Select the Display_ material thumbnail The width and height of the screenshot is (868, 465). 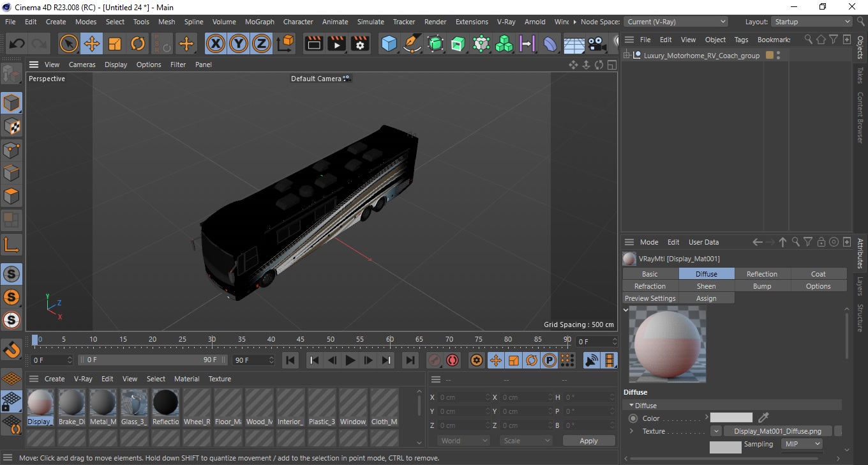click(x=40, y=407)
